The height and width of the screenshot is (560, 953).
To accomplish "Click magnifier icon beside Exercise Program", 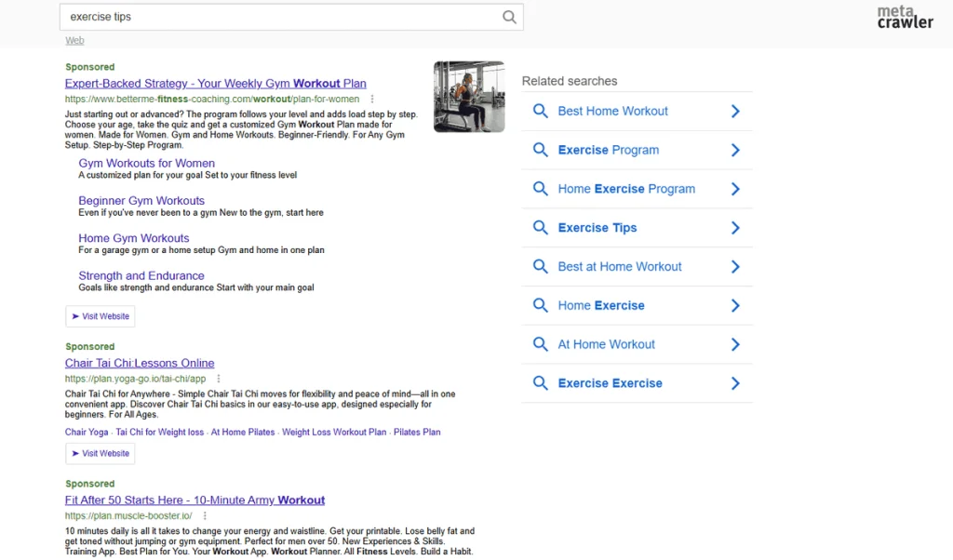I will click(541, 150).
